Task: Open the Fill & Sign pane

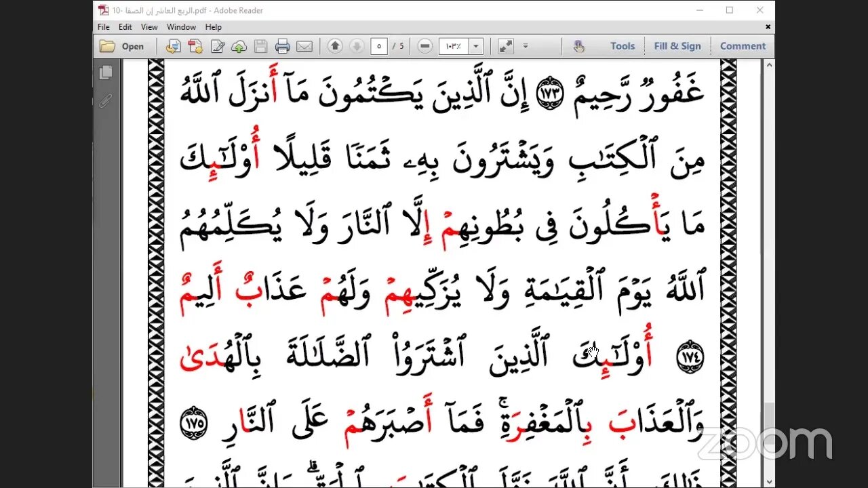Action: click(x=677, y=46)
